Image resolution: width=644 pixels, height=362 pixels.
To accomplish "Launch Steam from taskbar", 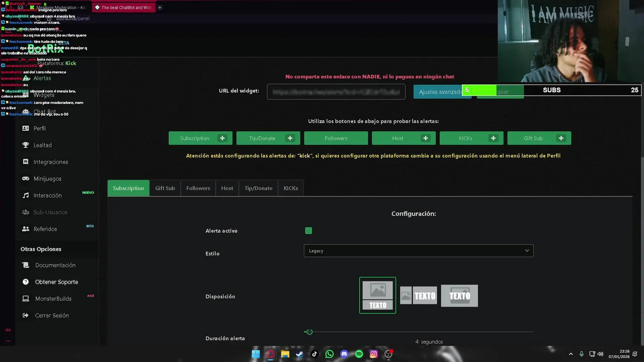I will pyautogui.click(x=300, y=354).
